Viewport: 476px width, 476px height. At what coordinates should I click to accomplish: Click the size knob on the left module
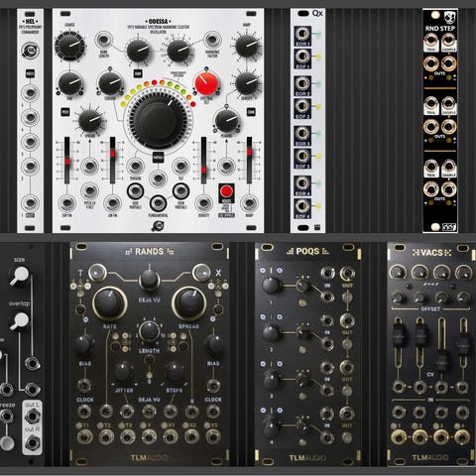pos(20,276)
